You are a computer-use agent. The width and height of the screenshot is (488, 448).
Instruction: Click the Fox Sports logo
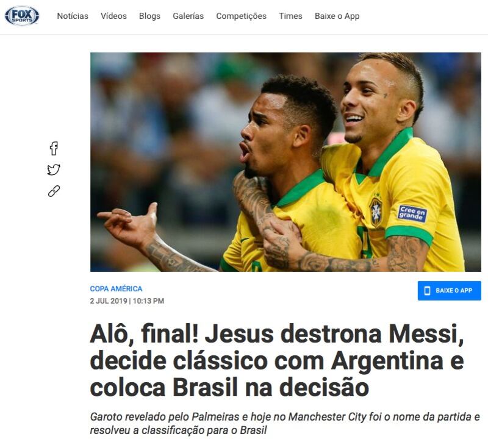[22, 16]
